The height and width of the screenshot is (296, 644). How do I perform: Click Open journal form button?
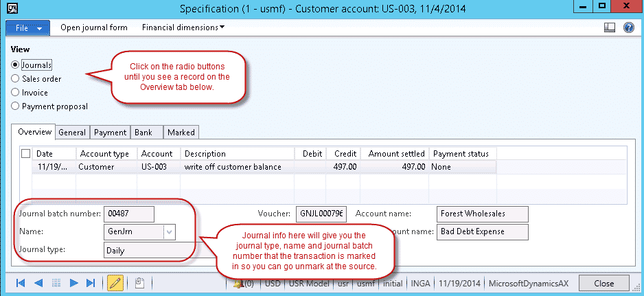coord(94,27)
